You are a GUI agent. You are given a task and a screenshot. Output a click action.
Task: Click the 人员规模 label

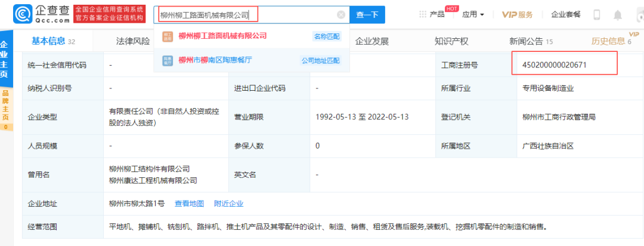tap(42, 146)
